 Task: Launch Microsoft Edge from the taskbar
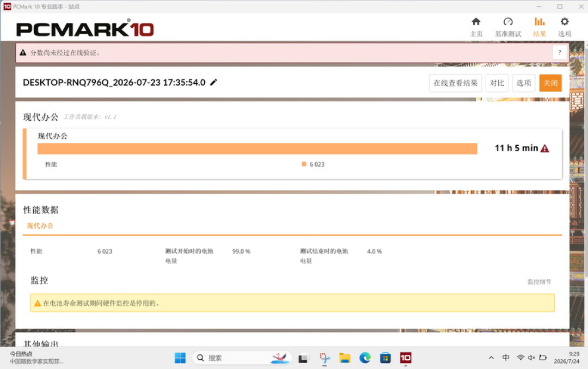(x=365, y=358)
